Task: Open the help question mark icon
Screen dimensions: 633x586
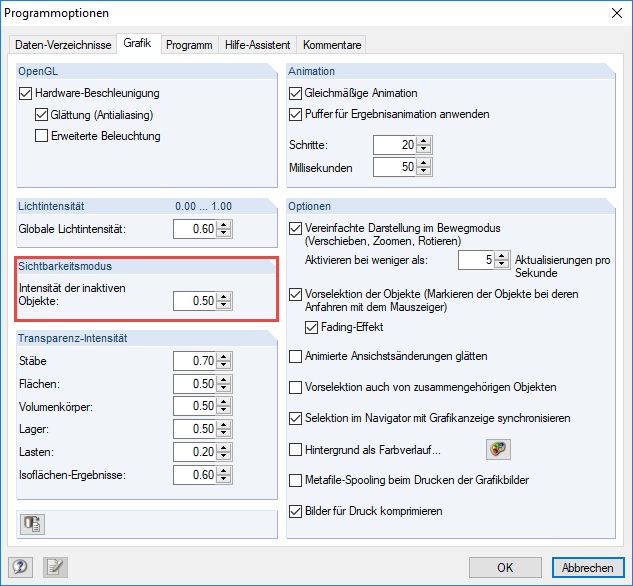Action: (20, 567)
